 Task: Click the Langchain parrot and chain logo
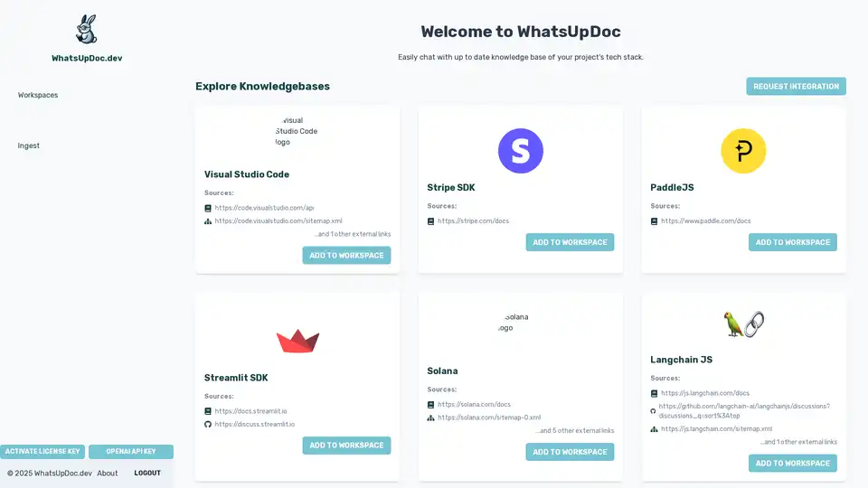click(743, 324)
